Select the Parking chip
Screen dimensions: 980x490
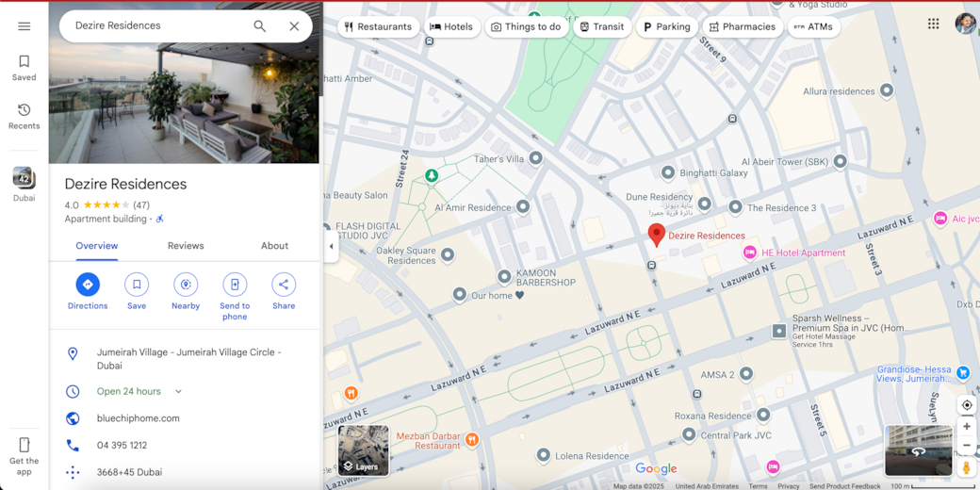click(x=666, y=27)
